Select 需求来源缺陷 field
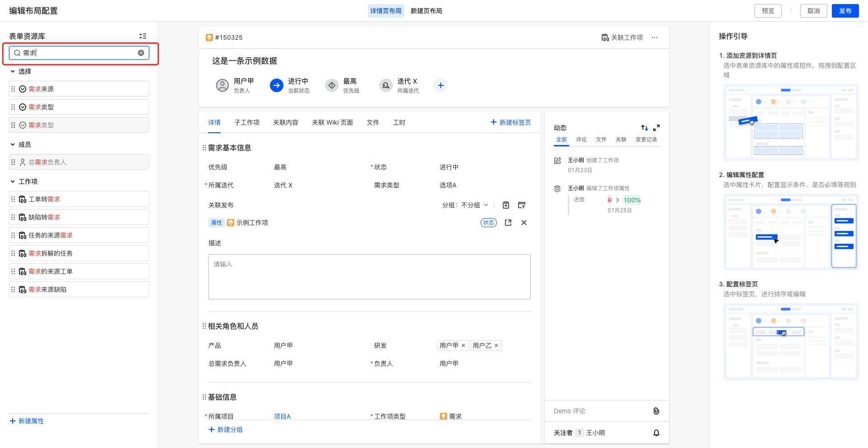The height and width of the screenshot is (448, 868). pyautogui.click(x=79, y=289)
